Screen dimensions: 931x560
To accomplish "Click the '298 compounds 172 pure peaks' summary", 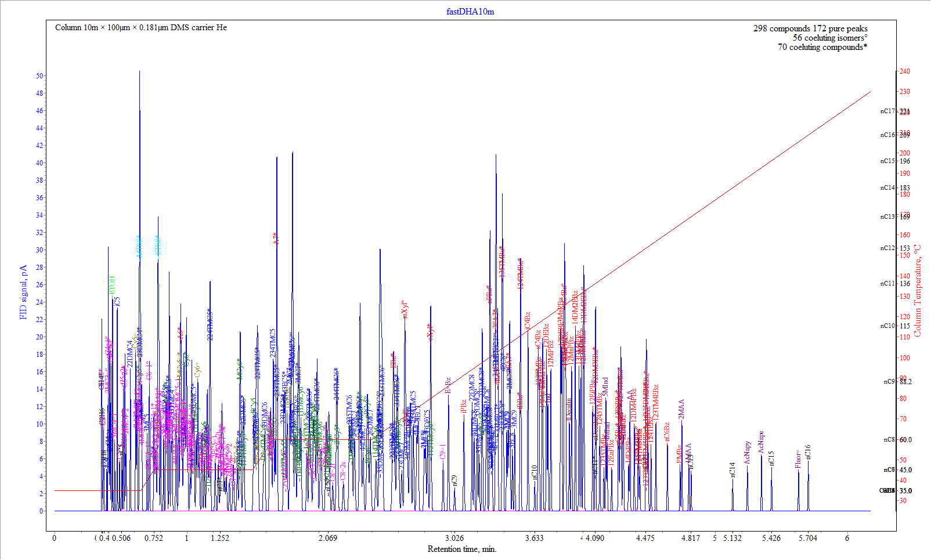I will coord(810,28).
